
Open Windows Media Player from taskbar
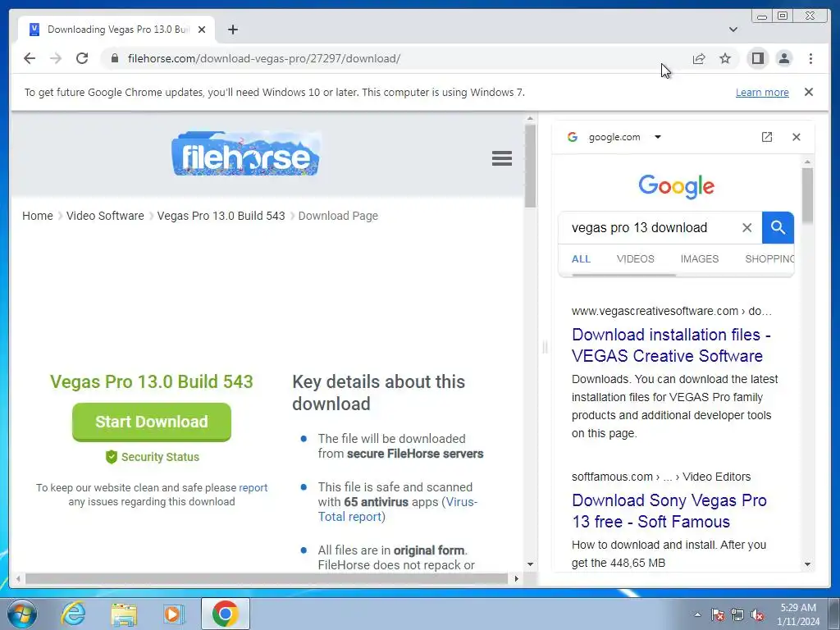pyautogui.click(x=174, y=614)
